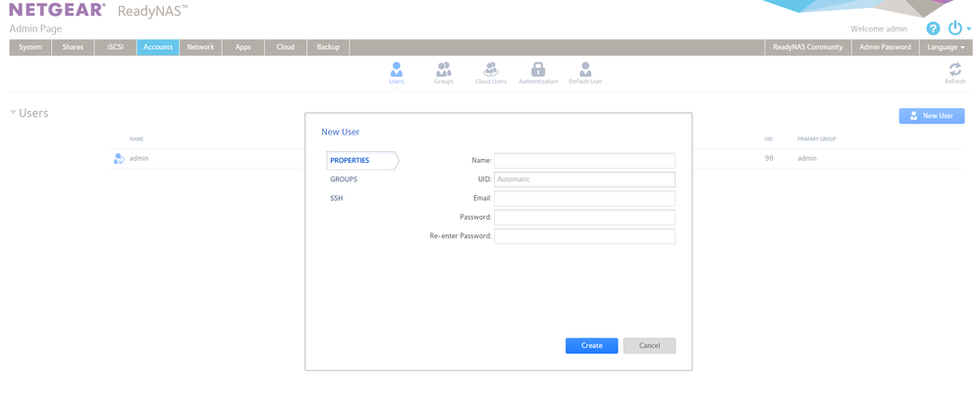The image size is (980, 412).
Task: Click the Email input field
Action: tap(583, 198)
